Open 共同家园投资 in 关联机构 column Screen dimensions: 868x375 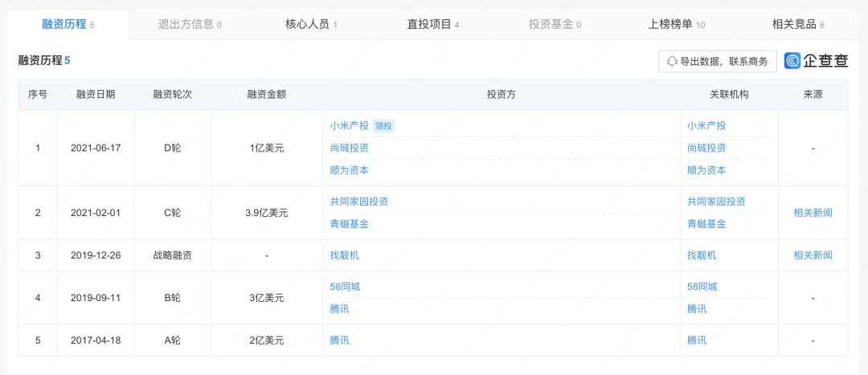point(716,202)
